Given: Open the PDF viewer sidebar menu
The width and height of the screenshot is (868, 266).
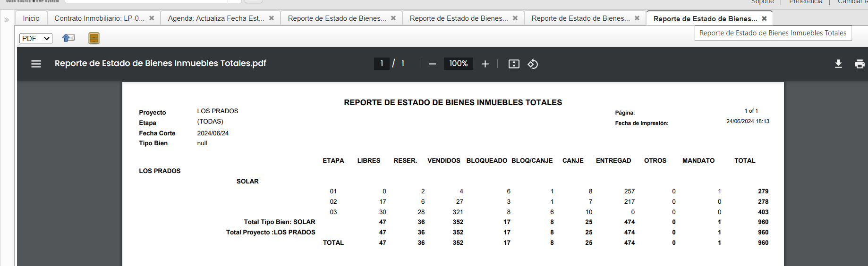Looking at the screenshot, I should (36, 64).
